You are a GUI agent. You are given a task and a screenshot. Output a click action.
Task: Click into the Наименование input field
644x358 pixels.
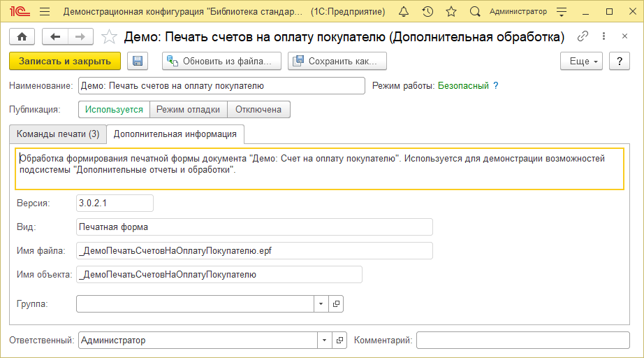222,86
